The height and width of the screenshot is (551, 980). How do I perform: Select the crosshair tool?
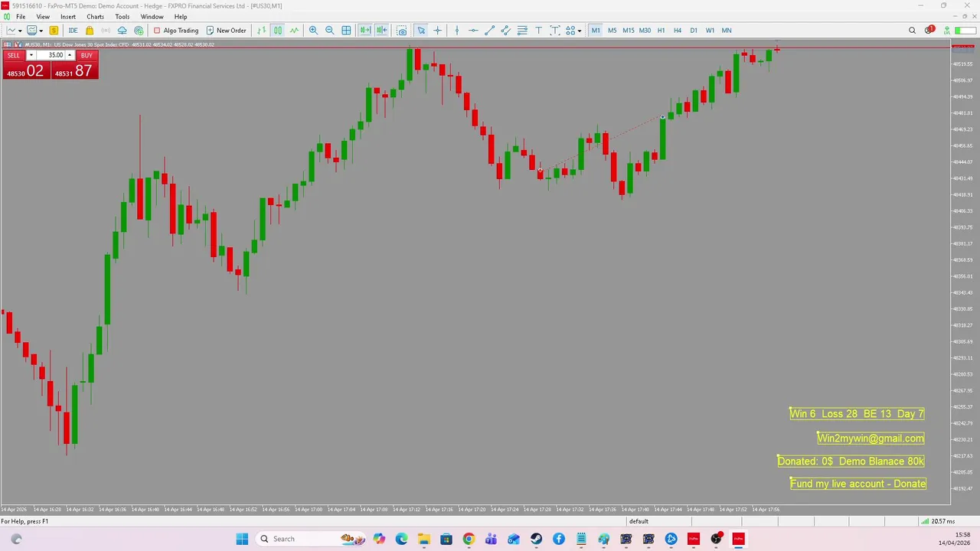(x=437, y=31)
